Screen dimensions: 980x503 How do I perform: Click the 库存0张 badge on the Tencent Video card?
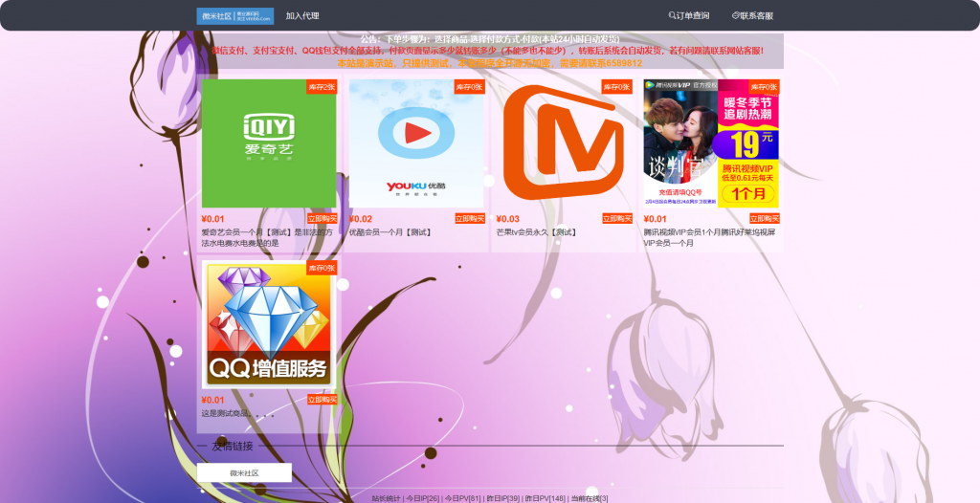[x=764, y=87]
